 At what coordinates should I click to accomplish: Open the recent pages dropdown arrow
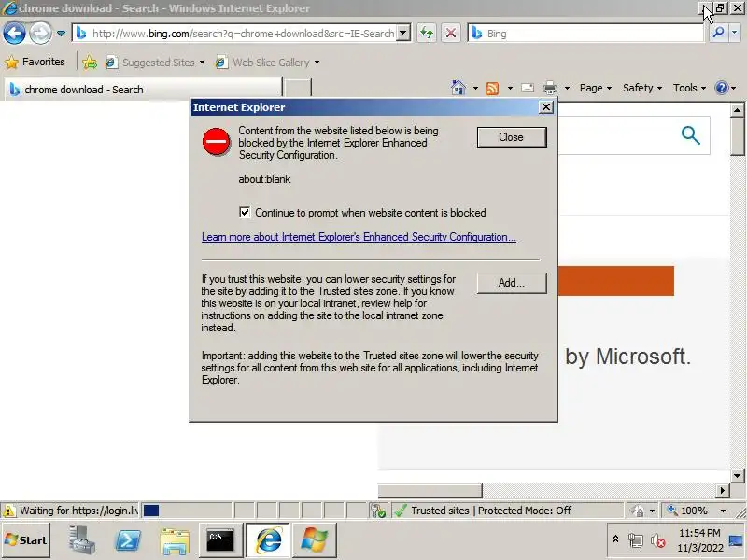pyautogui.click(x=61, y=34)
